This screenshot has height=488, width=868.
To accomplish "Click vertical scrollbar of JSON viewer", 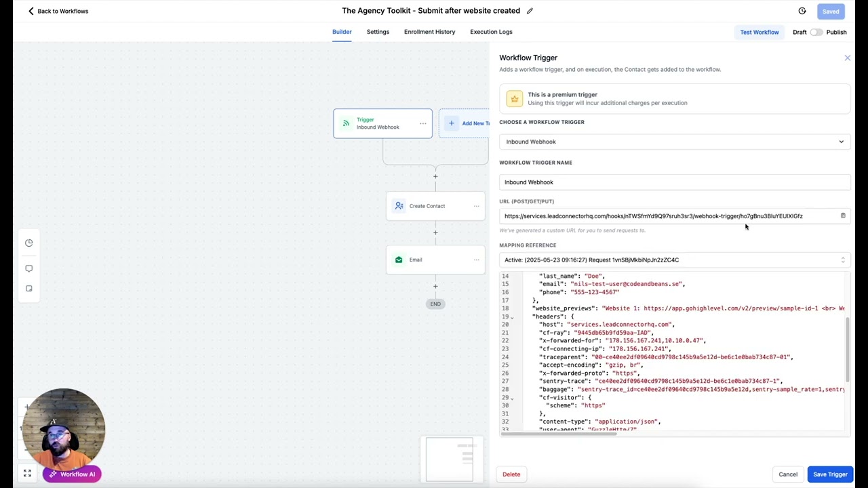I will pos(847,348).
